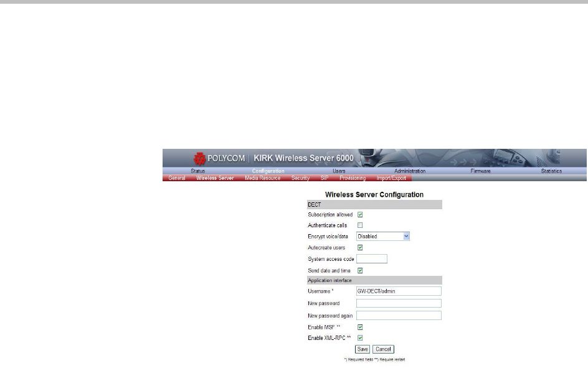Toggle the Enable XML-RPC checkbox
This screenshot has width=588, height=368.
[x=360, y=338]
